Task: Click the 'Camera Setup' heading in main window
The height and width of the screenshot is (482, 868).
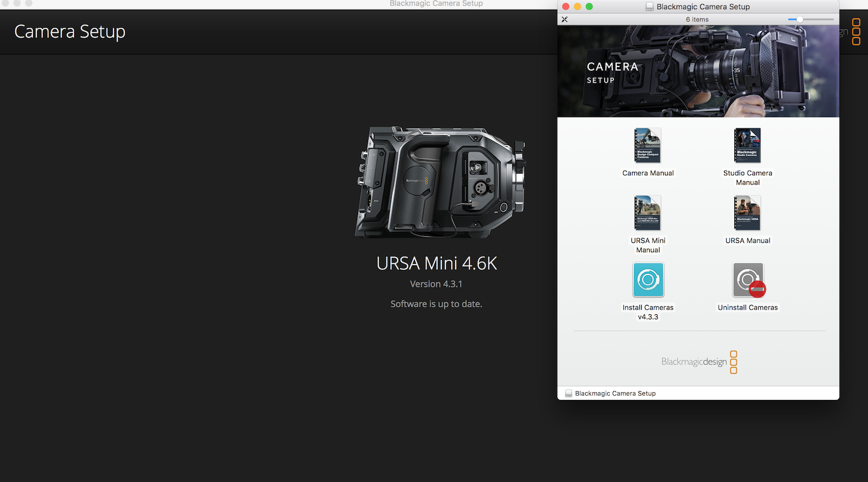Action: click(x=69, y=32)
